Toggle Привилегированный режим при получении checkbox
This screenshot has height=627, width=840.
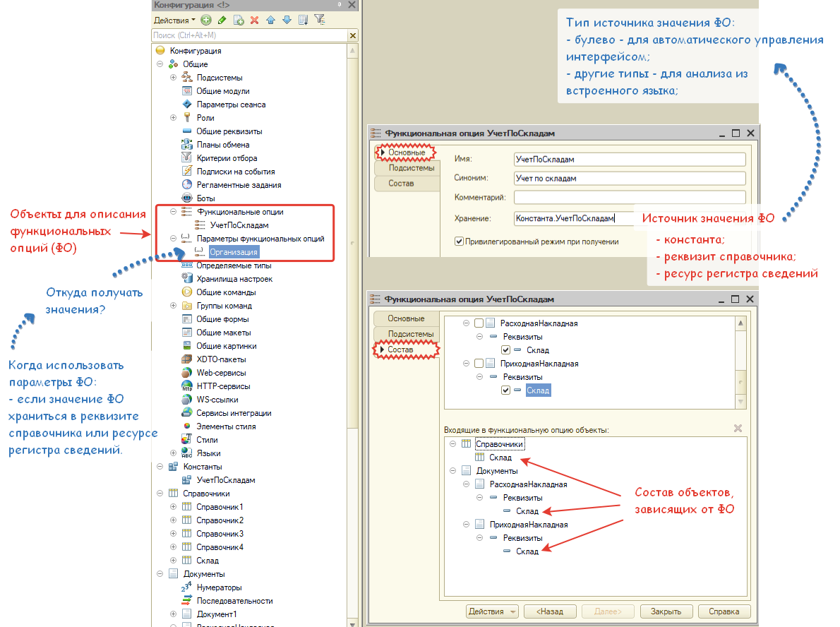coord(459,241)
